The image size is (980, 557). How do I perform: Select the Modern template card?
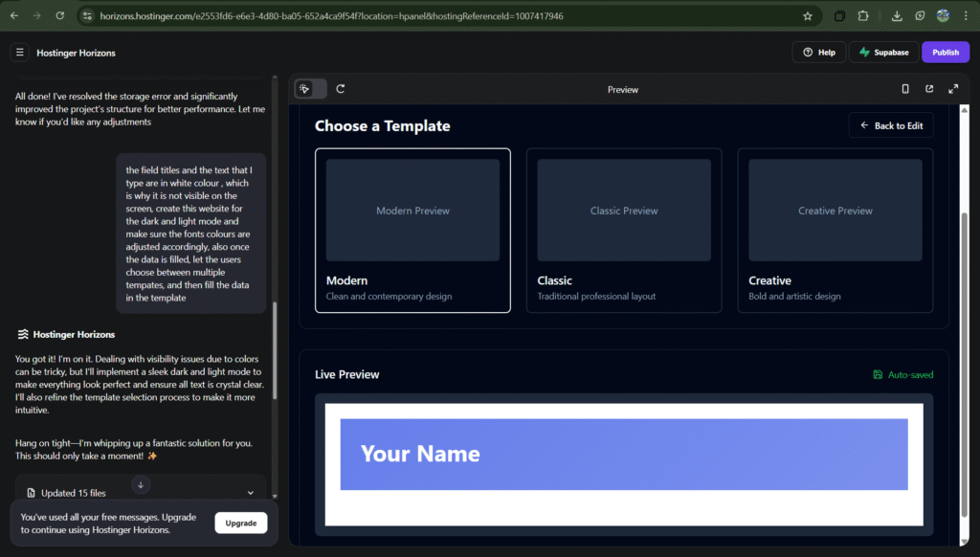point(412,230)
